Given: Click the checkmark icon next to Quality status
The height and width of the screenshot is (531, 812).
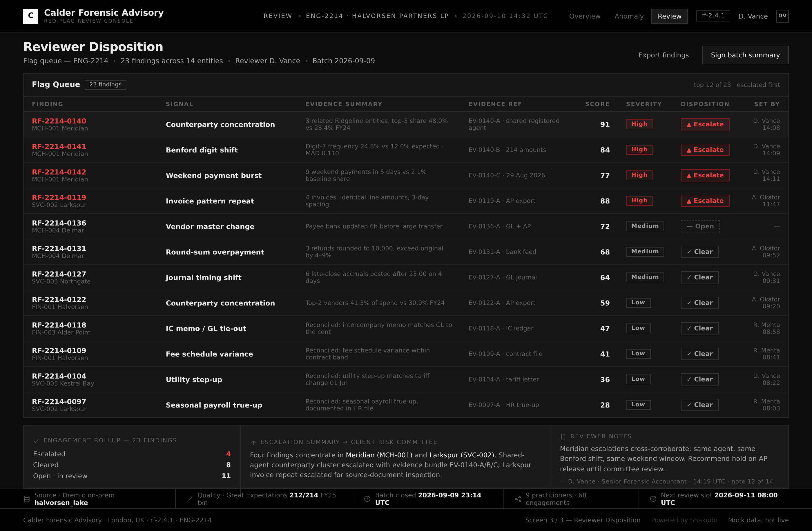Looking at the screenshot, I should coord(190,499).
